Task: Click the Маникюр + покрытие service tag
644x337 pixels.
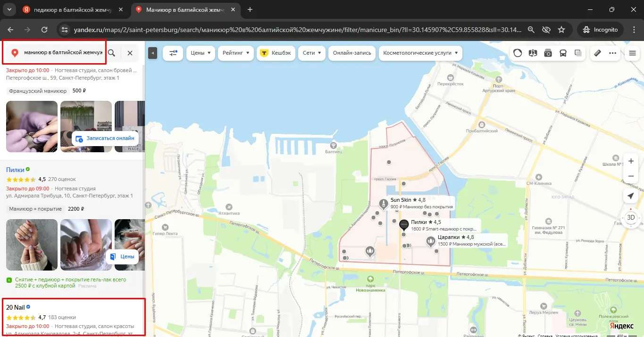Action: [x=35, y=209]
